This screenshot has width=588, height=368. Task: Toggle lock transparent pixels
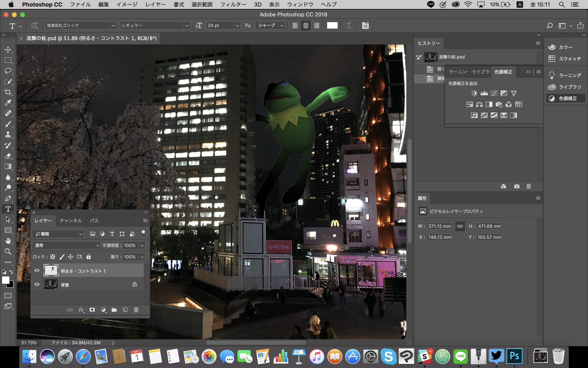click(53, 257)
